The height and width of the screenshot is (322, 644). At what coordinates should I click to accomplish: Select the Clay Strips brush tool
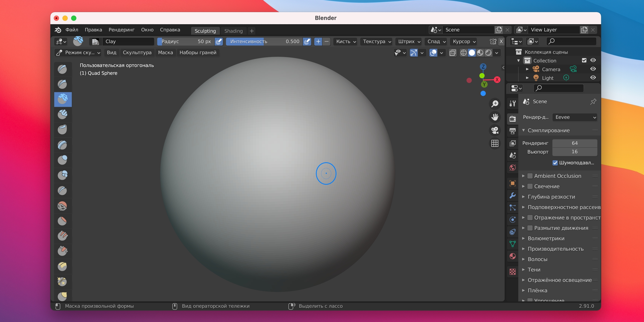click(x=63, y=114)
